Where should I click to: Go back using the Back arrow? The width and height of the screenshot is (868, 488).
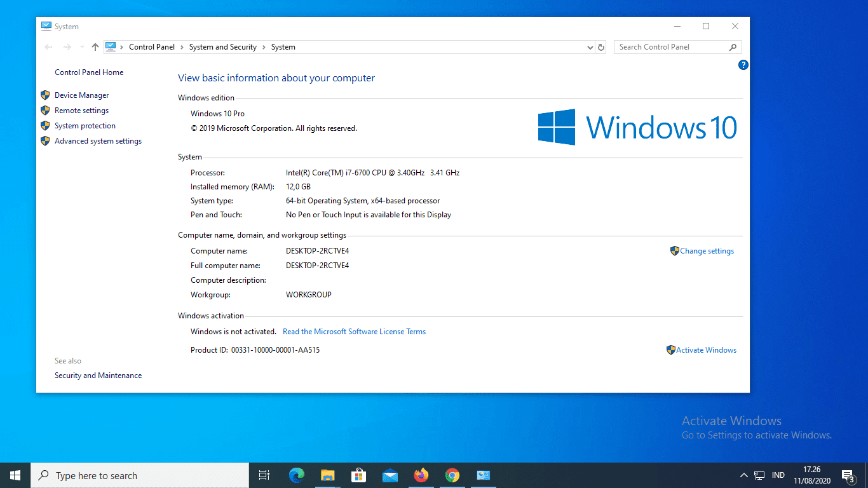pyautogui.click(x=48, y=47)
